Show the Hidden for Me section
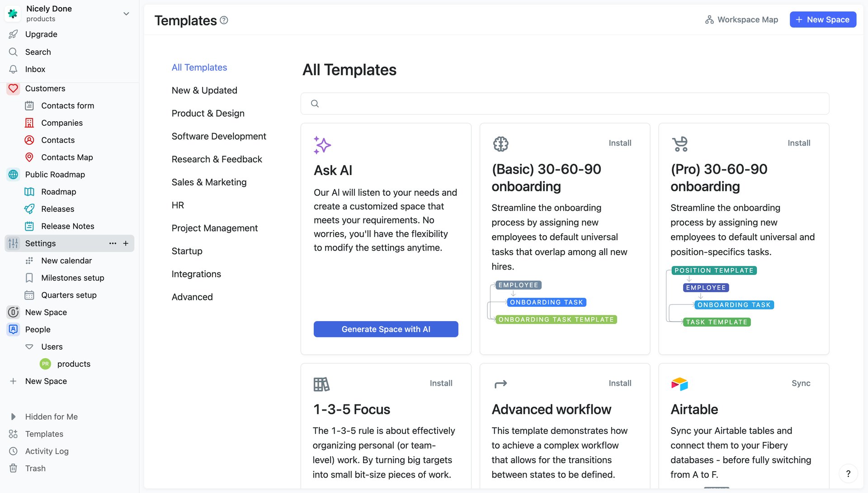The height and width of the screenshot is (493, 868). [52, 417]
